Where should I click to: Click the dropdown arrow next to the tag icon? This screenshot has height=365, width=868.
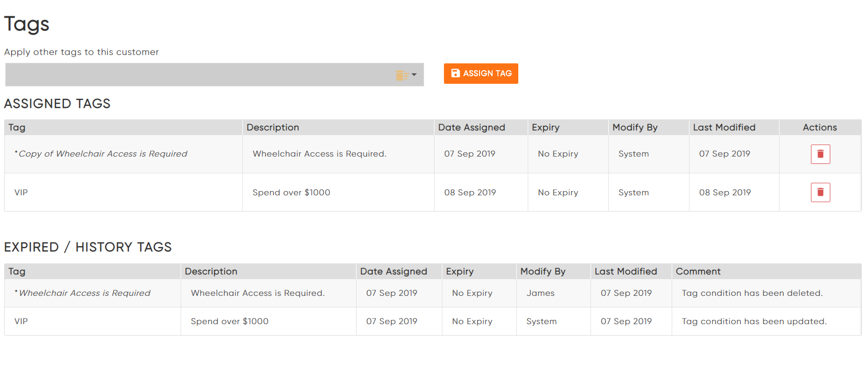coord(413,74)
